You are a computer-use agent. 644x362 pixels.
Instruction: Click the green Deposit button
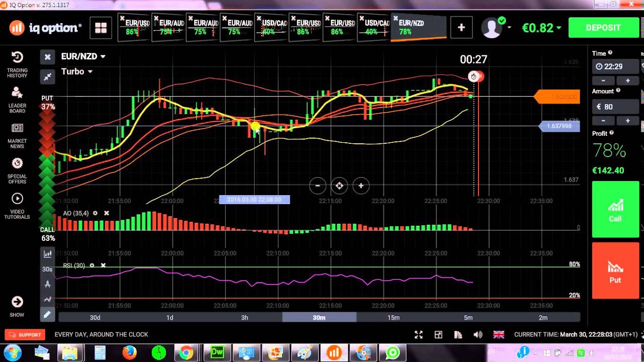(x=603, y=28)
